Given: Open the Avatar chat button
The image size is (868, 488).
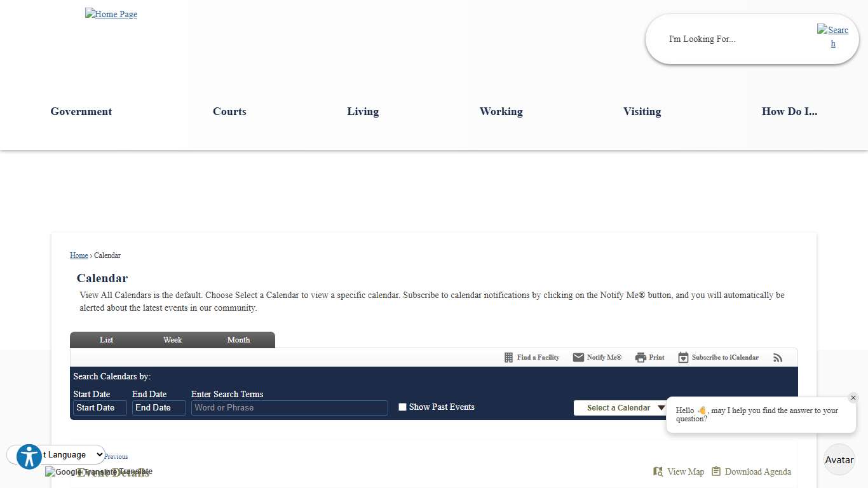Looking at the screenshot, I should point(839,459).
